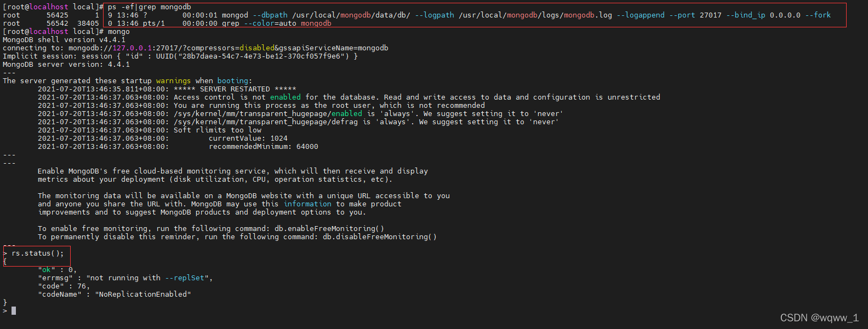Click the rs.status(); command text

pyautogui.click(x=38, y=253)
